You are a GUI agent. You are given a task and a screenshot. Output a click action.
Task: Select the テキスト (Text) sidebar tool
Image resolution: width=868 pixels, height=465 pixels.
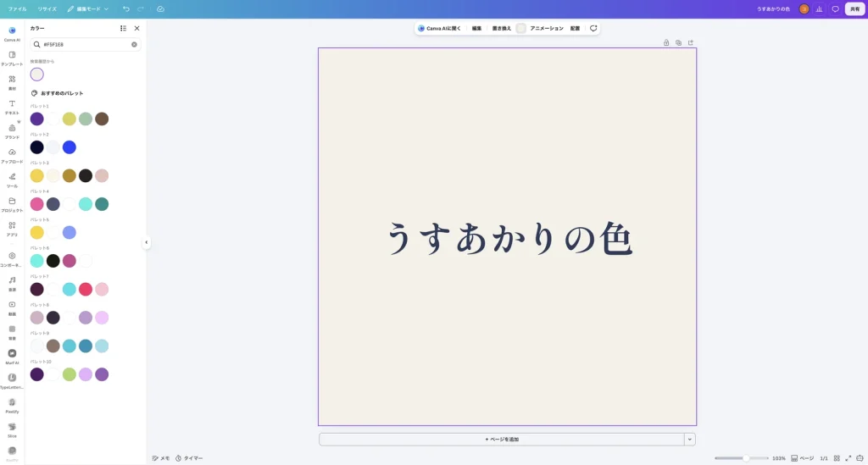point(12,107)
